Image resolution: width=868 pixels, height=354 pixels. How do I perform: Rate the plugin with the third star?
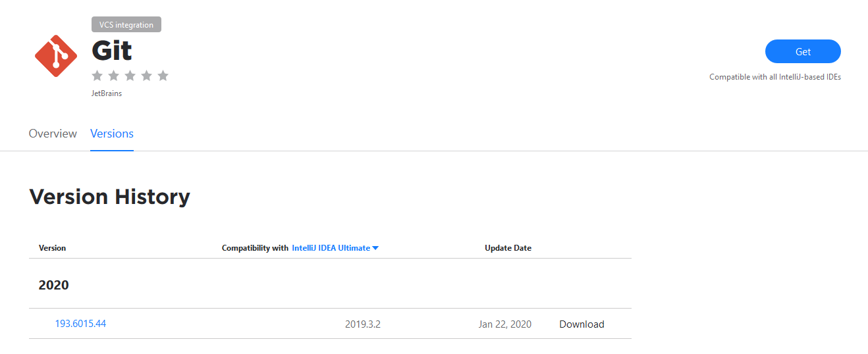pyautogui.click(x=130, y=76)
